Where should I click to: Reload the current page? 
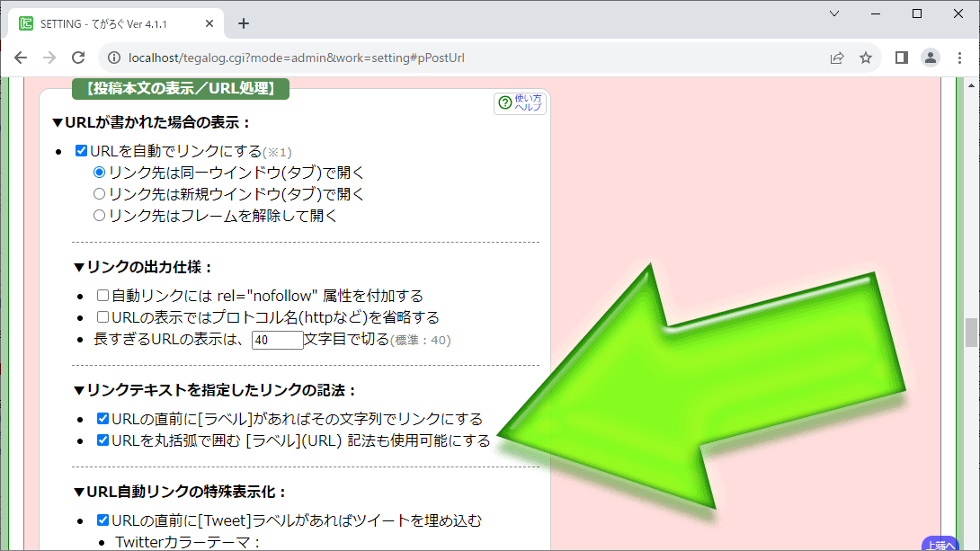(x=78, y=58)
